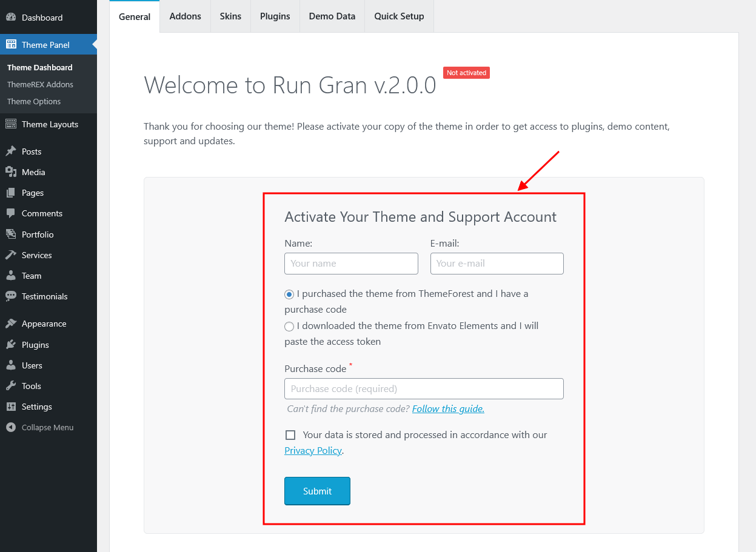Go to the Quick Setup tab
This screenshot has height=552, width=756.
click(399, 16)
